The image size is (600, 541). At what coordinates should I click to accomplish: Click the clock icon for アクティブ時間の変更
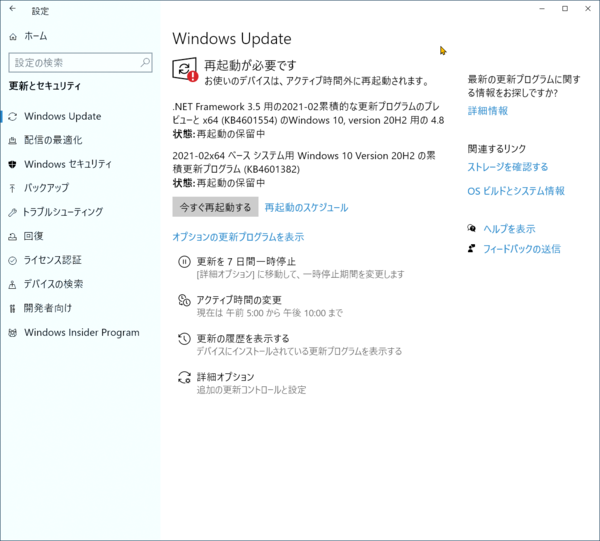pos(184,300)
